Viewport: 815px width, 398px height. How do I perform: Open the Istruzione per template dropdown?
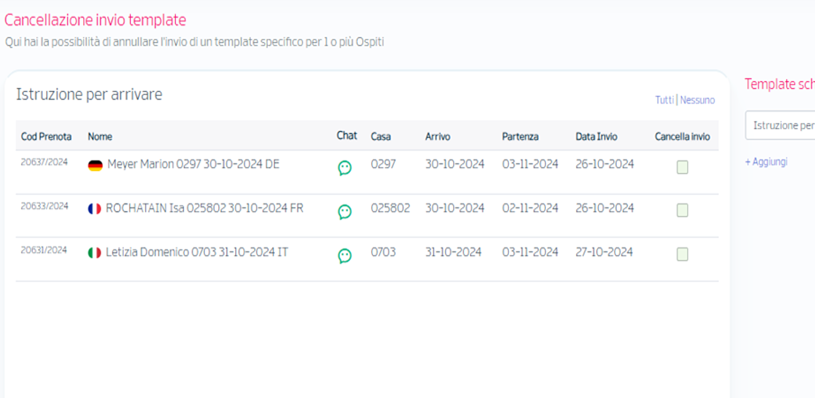click(x=780, y=125)
